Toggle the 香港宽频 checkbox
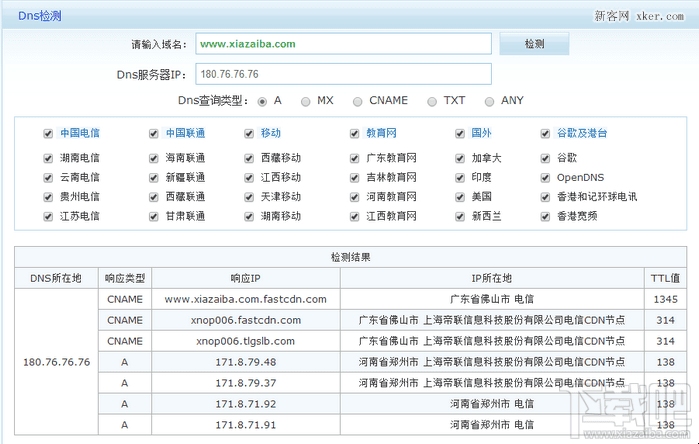The width and height of the screenshot is (699, 444). [545, 216]
